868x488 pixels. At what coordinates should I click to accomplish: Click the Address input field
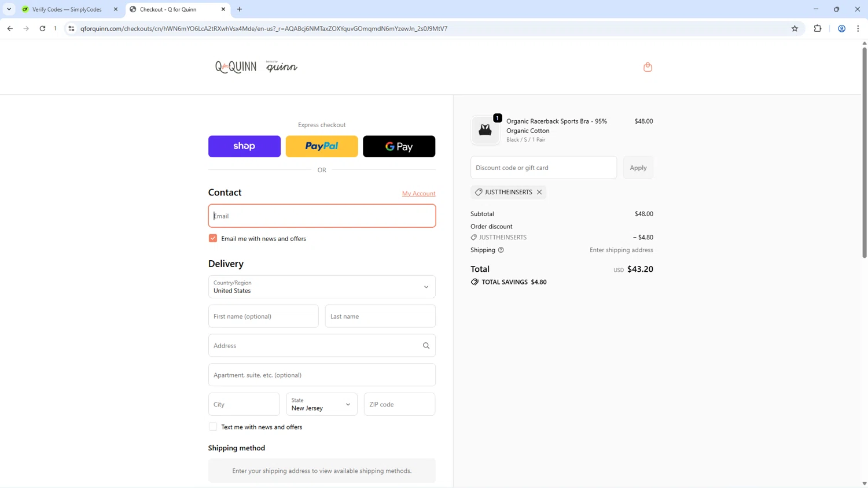point(322,346)
